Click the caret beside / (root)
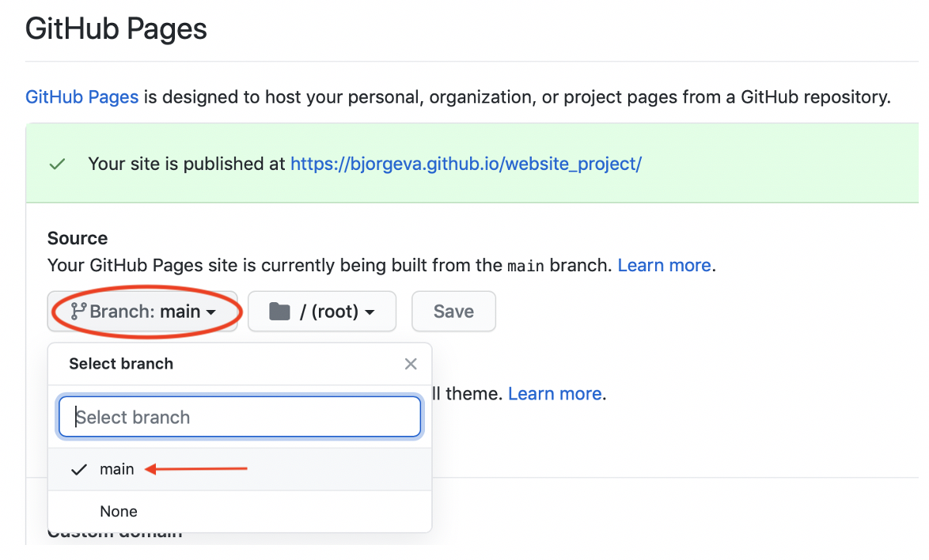Viewport: 929px width, 560px height. coord(370,312)
